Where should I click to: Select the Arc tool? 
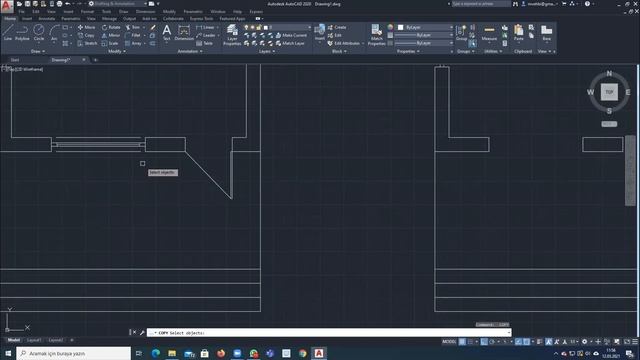(54, 32)
